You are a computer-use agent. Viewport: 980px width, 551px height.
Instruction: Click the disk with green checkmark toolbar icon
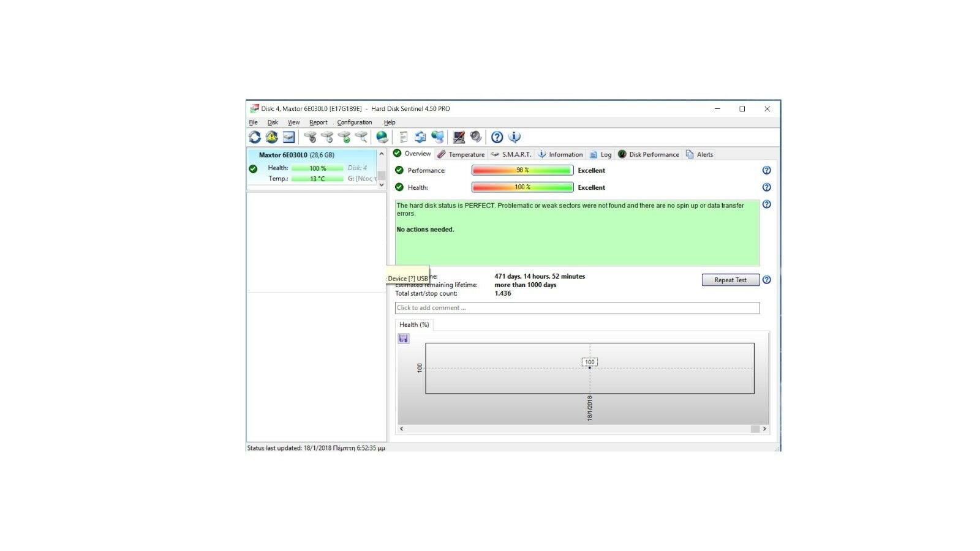[x=345, y=137]
